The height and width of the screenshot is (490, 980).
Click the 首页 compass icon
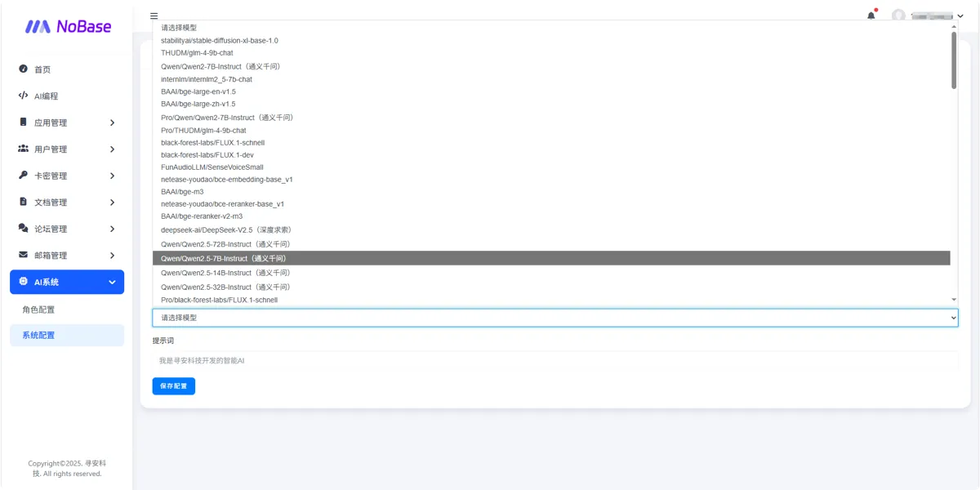click(x=23, y=69)
